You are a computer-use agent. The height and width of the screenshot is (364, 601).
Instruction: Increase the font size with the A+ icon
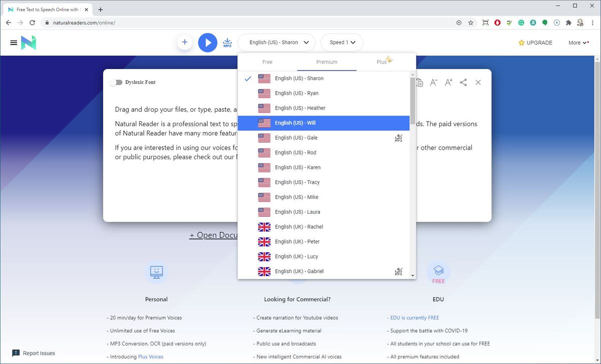coord(448,82)
